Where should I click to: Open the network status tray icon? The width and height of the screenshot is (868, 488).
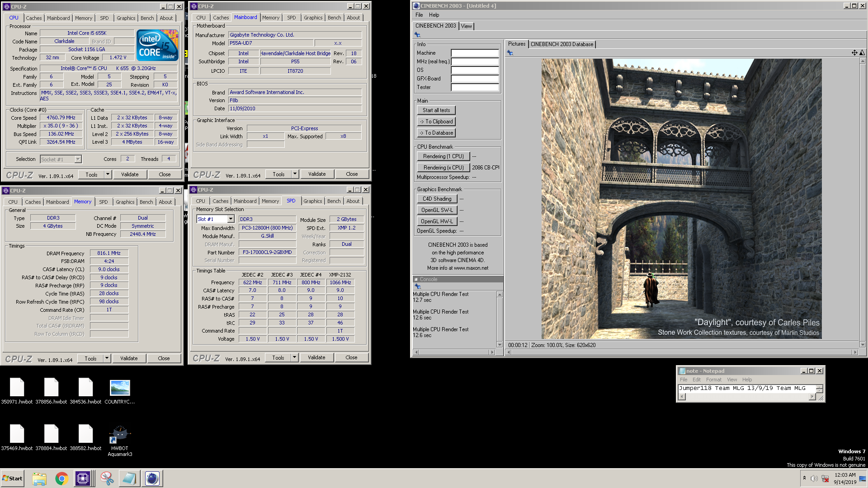coord(825,479)
